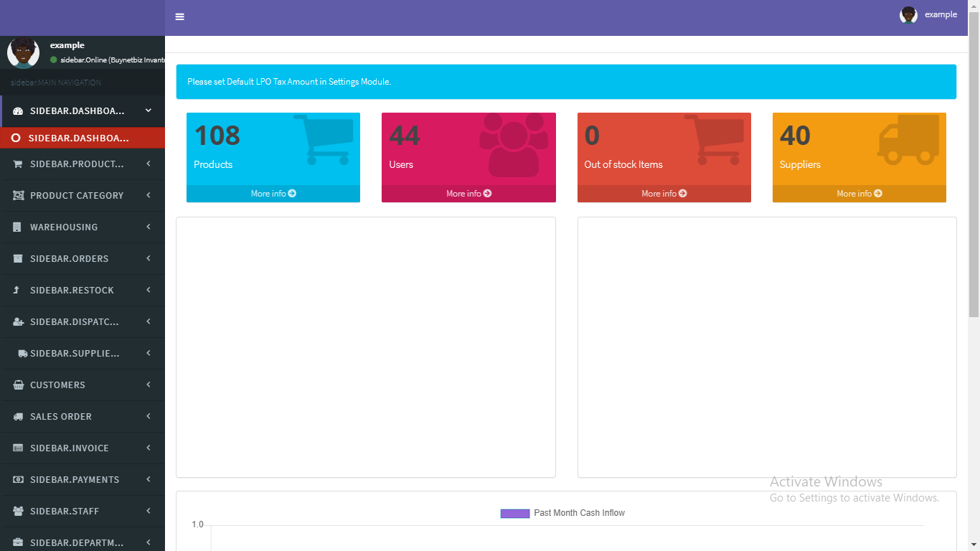This screenshot has width=980, height=551.
Task: Select the highlighted red Dashboard submenu item
Action: click(x=78, y=138)
